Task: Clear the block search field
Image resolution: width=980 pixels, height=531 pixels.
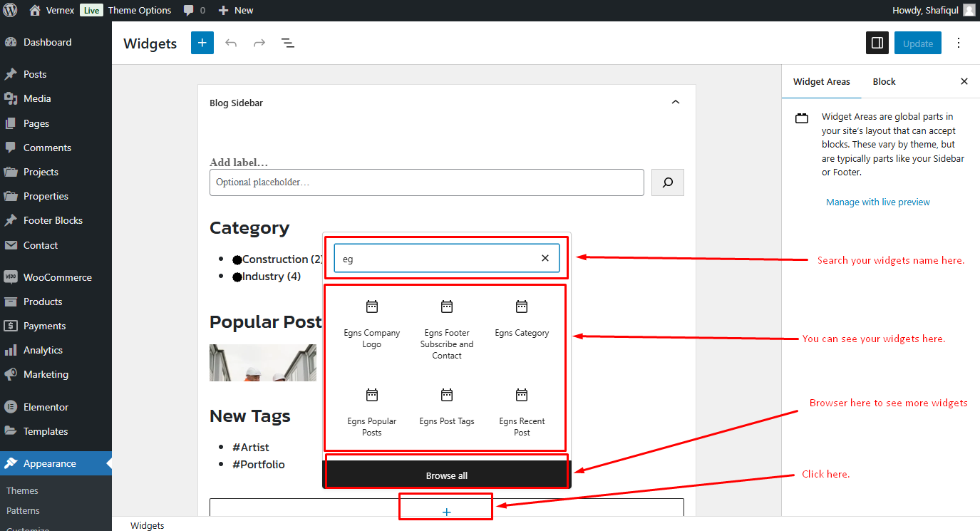Action: (545, 258)
